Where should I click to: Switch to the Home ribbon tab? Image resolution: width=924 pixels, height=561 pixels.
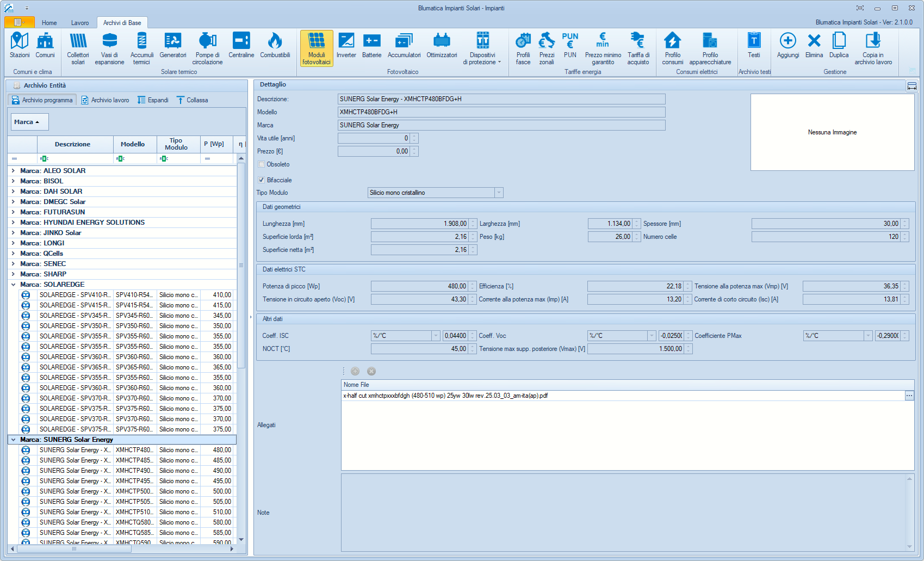[x=49, y=23]
